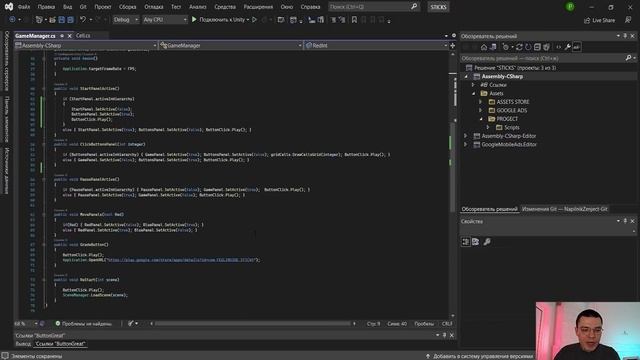Click the Open file folder icon
This screenshot has height=360, width=640.
52,20
